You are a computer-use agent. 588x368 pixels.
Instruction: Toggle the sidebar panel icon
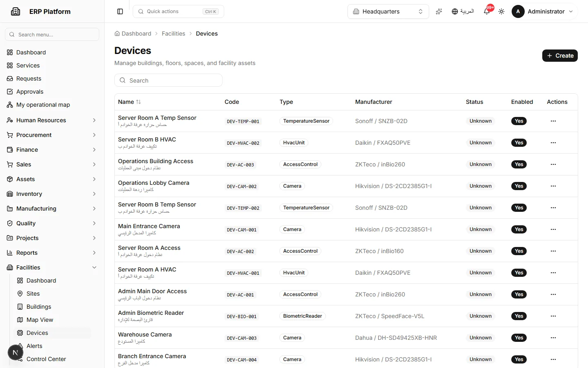click(120, 11)
